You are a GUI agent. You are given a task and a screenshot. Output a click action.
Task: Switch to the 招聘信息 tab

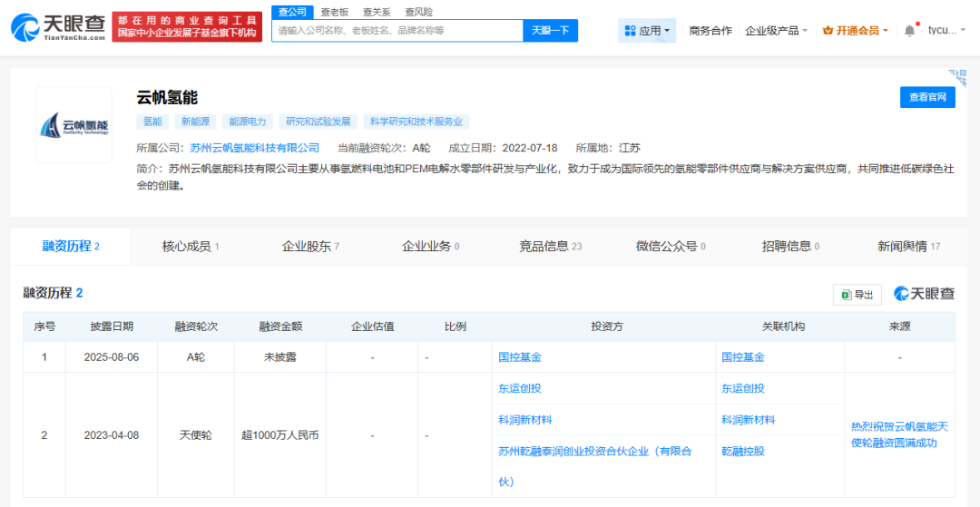pyautogui.click(x=790, y=246)
